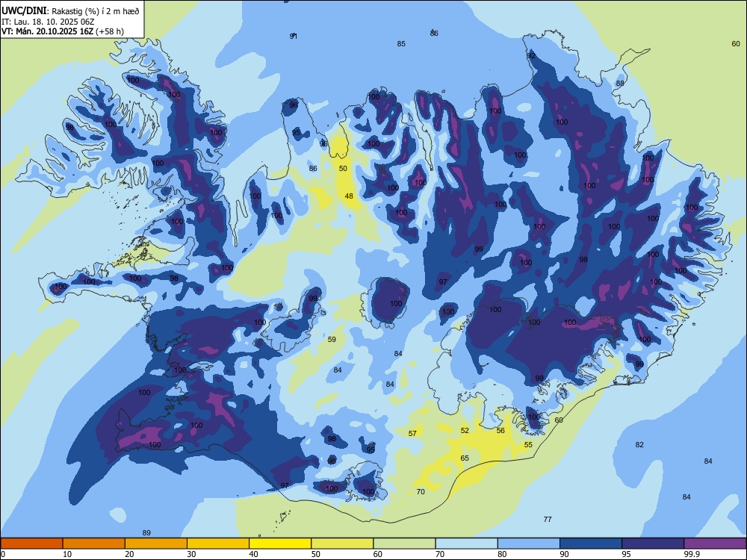Click the '(+58 h)' forecast offset text

pos(110,31)
